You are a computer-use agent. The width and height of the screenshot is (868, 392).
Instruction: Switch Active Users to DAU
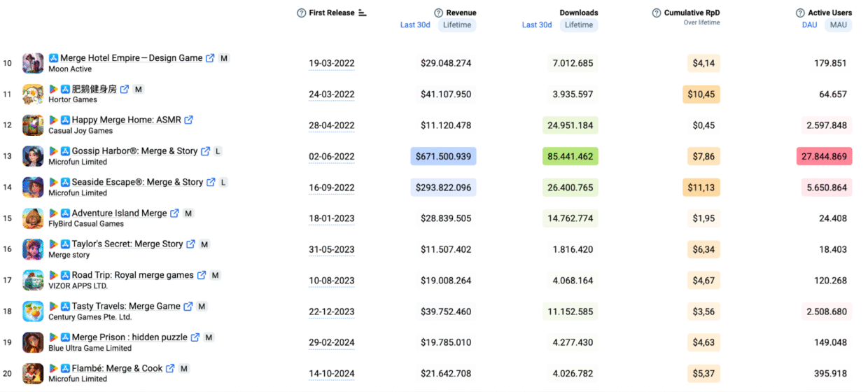[x=810, y=25]
